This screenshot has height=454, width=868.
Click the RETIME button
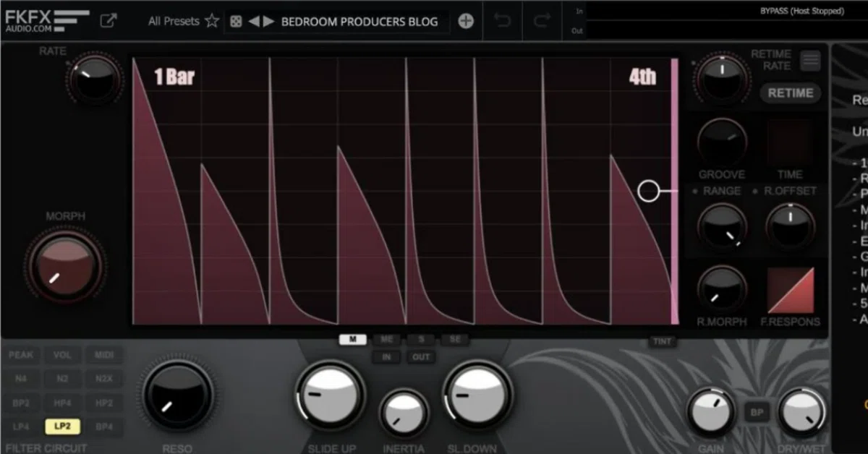coord(790,93)
